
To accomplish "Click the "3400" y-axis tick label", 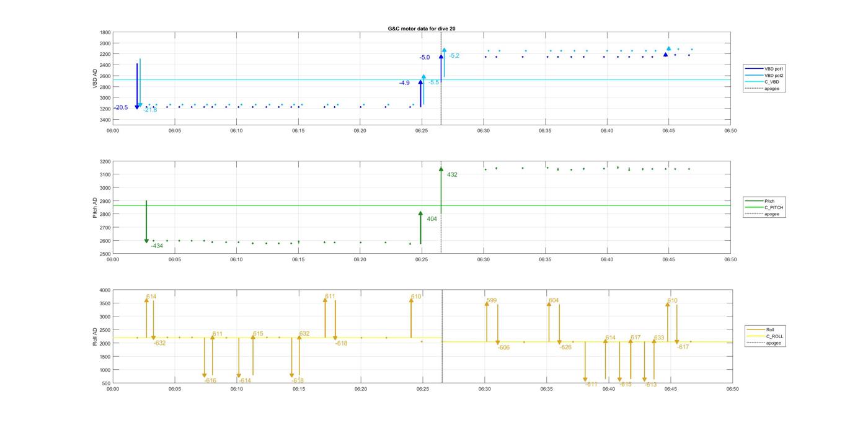I will click(105, 119).
